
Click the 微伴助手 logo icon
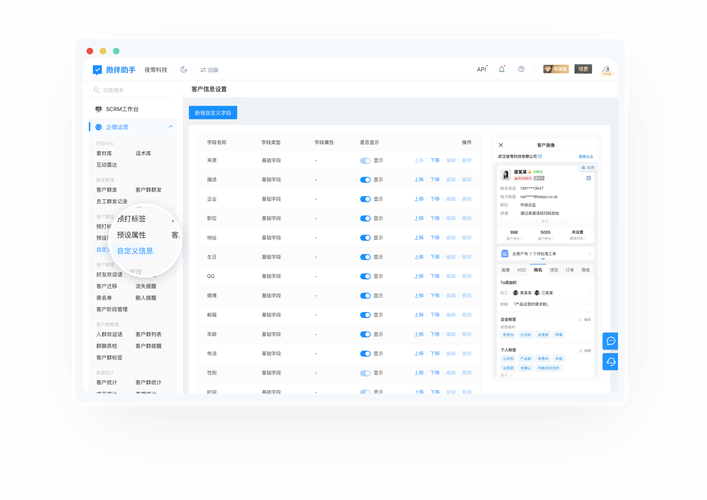97,70
